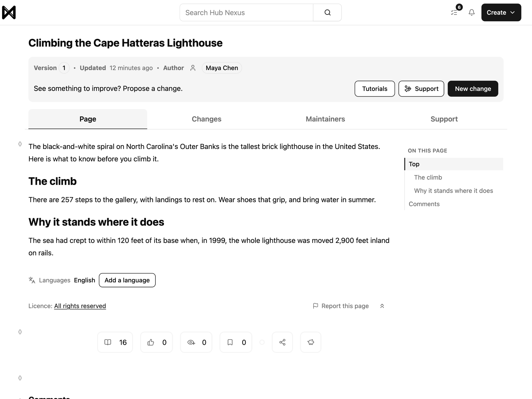
Task: Click the open book reads counter icon
Action: (x=108, y=342)
